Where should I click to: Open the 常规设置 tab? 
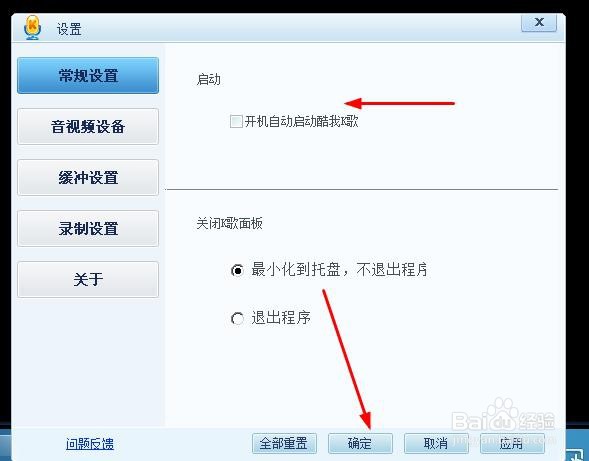pos(88,76)
